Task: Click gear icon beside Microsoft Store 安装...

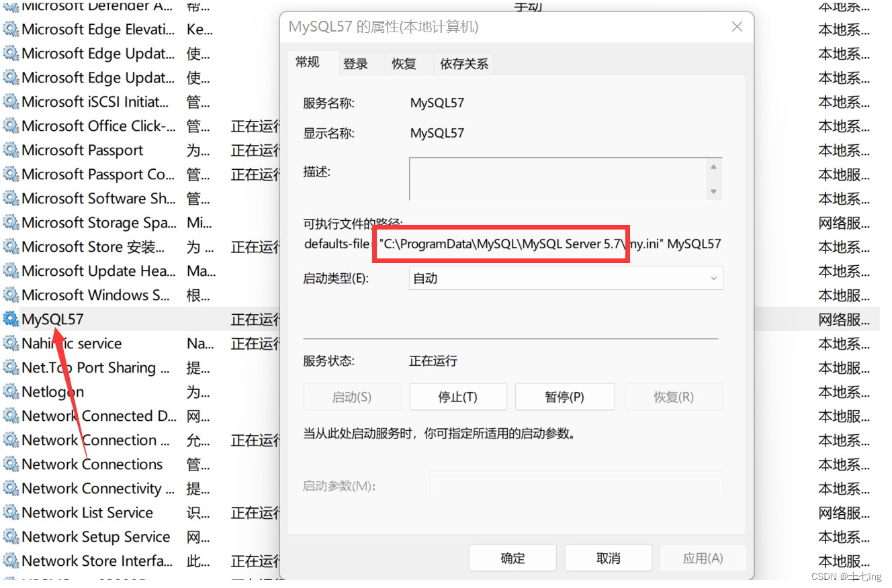Action: point(11,247)
